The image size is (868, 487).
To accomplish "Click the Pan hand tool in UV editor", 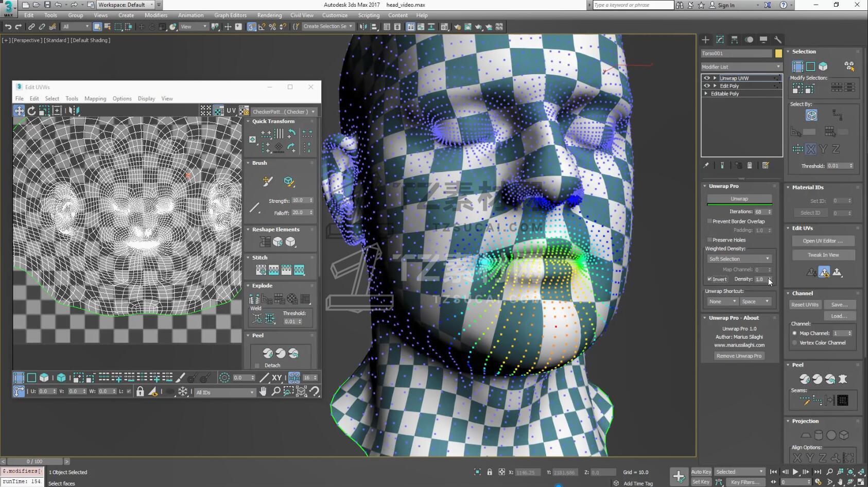I will coord(263,392).
